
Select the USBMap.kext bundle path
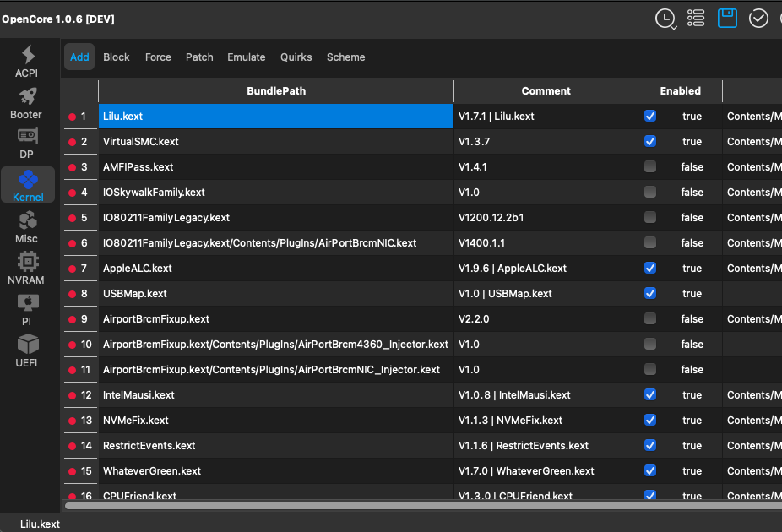[x=276, y=294]
